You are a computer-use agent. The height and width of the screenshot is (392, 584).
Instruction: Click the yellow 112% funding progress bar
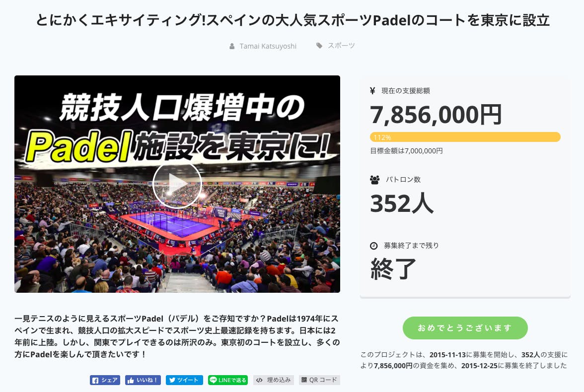[465, 137]
